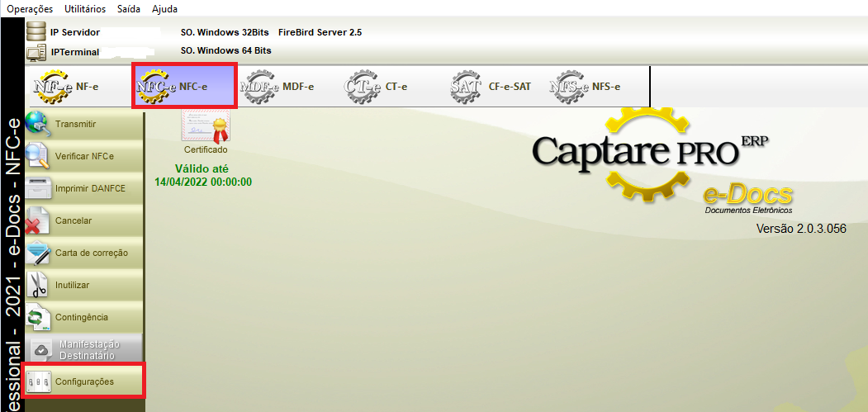Click the 'IPTerminal' label

[74, 52]
